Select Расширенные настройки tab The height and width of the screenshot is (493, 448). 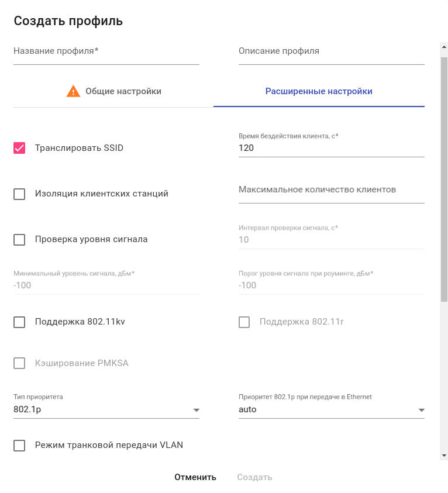(x=319, y=92)
